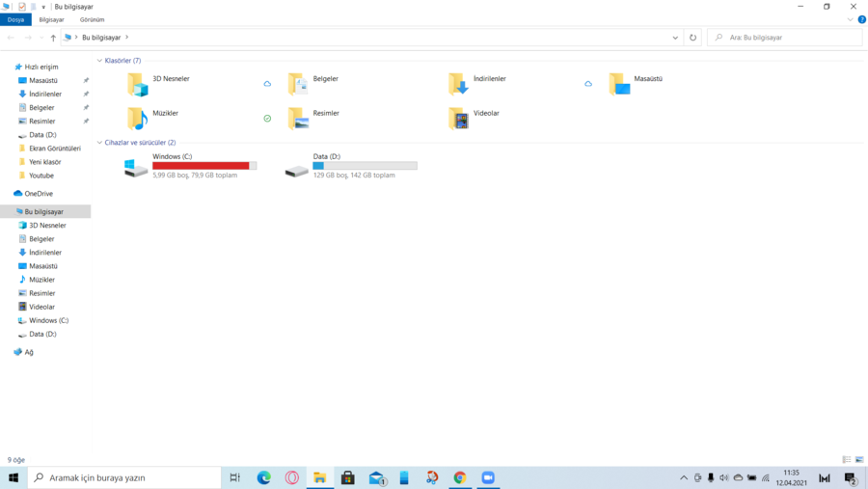Click chevron after Bu bilgisayar breadcrumb

126,37
